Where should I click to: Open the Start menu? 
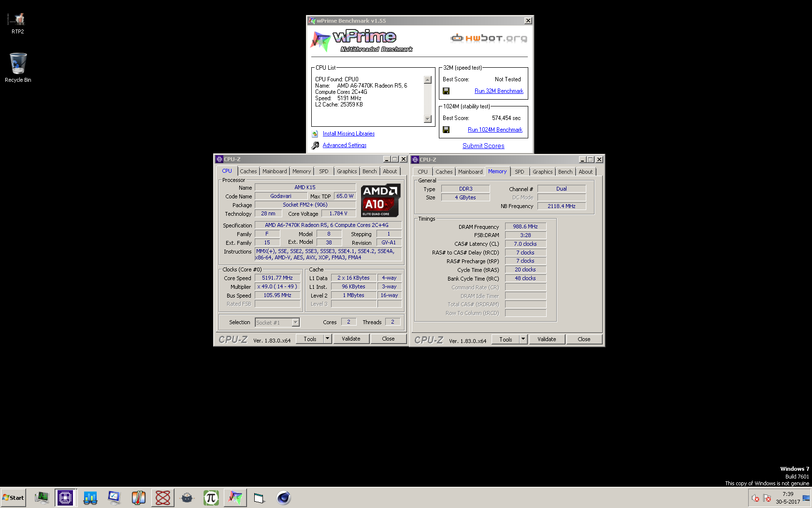[13, 497]
